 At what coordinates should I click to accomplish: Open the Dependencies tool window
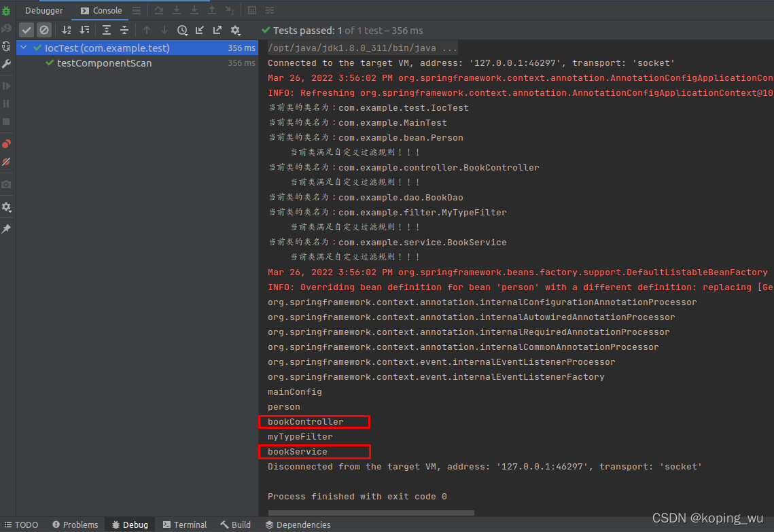click(x=298, y=525)
